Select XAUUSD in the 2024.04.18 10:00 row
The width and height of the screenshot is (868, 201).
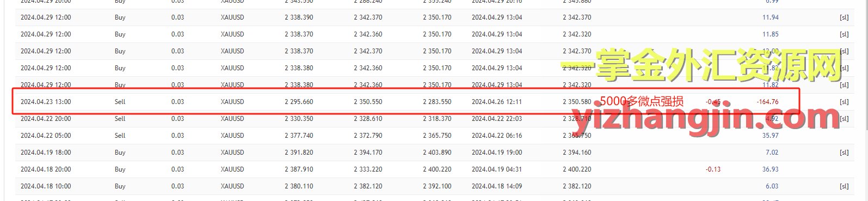[x=232, y=186]
